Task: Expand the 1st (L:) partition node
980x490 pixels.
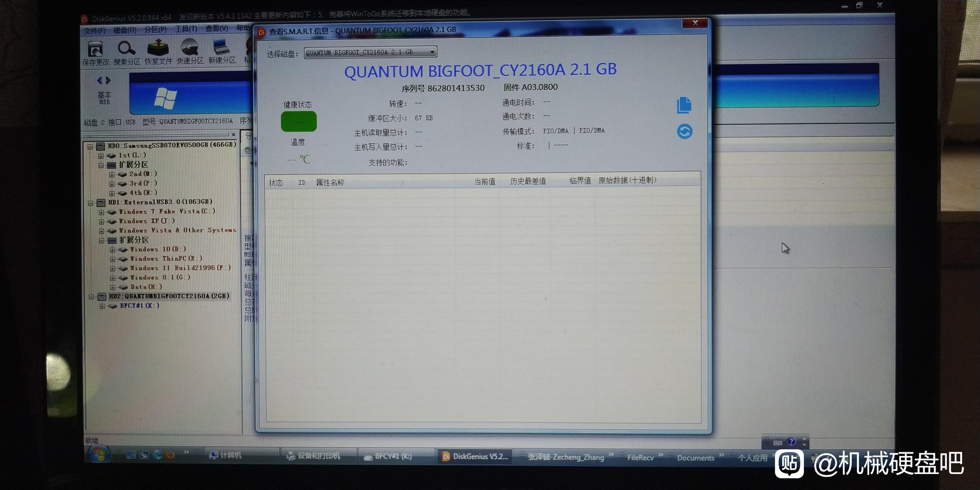Action: click(x=101, y=156)
